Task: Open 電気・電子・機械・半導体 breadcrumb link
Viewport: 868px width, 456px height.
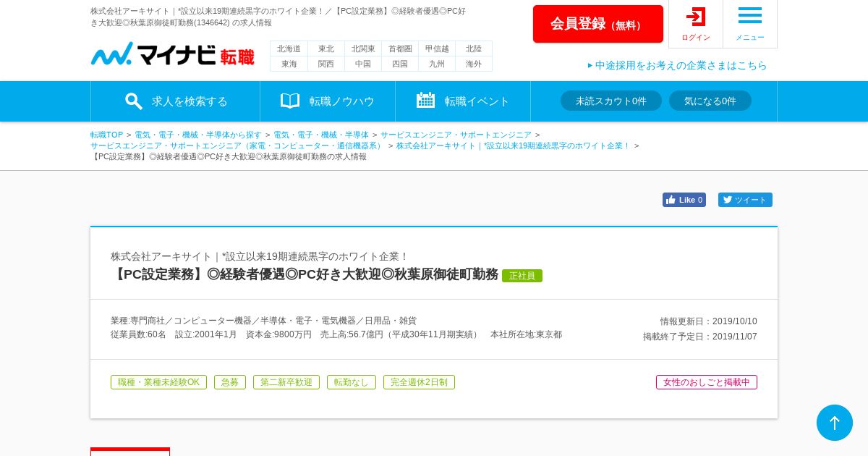Action: tap(321, 135)
